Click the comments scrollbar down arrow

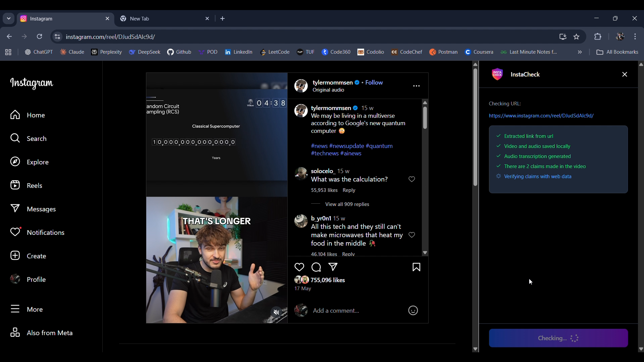point(425,253)
